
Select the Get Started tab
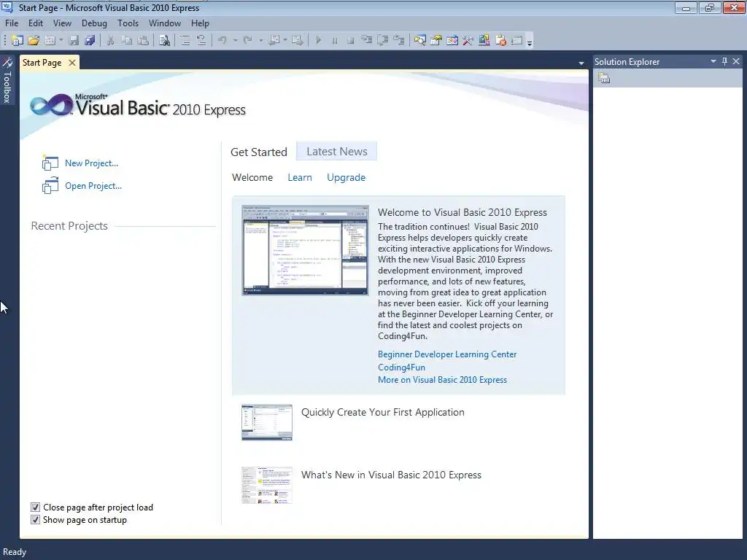tap(259, 152)
